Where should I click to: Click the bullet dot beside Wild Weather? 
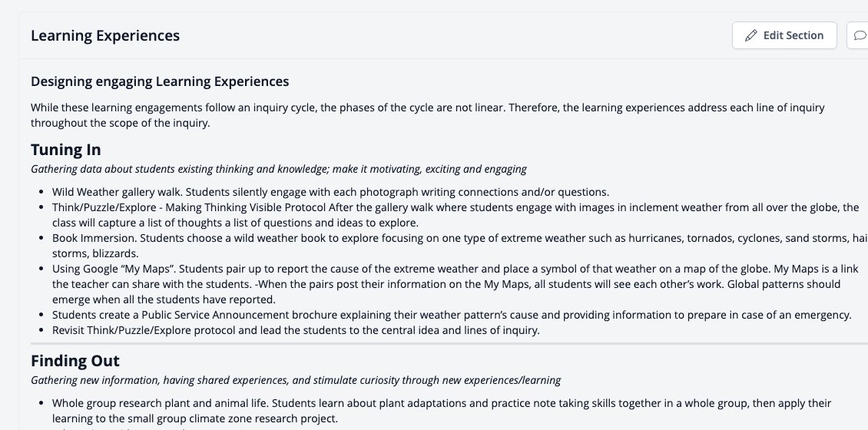[x=41, y=193]
